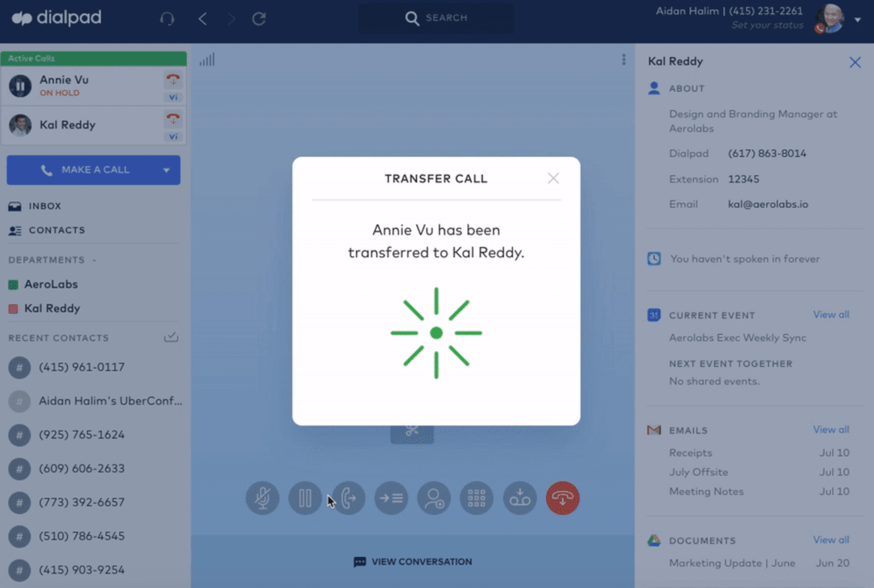The width and height of the screenshot is (874, 588).
Task: Click the Google Drive Documents icon
Action: click(654, 541)
